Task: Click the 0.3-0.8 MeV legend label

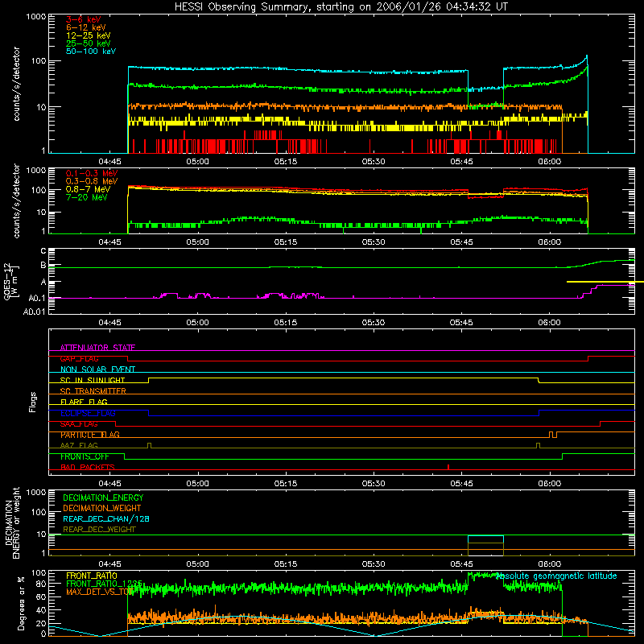Action: pos(92,181)
